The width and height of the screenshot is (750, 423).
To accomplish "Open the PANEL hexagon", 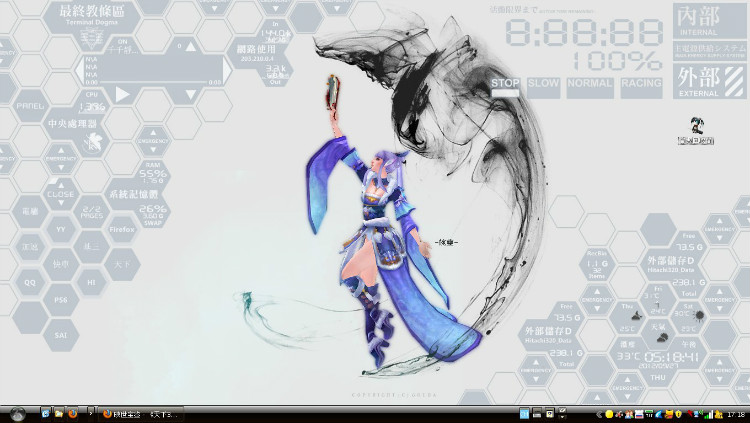I will click(x=30, y=106).
